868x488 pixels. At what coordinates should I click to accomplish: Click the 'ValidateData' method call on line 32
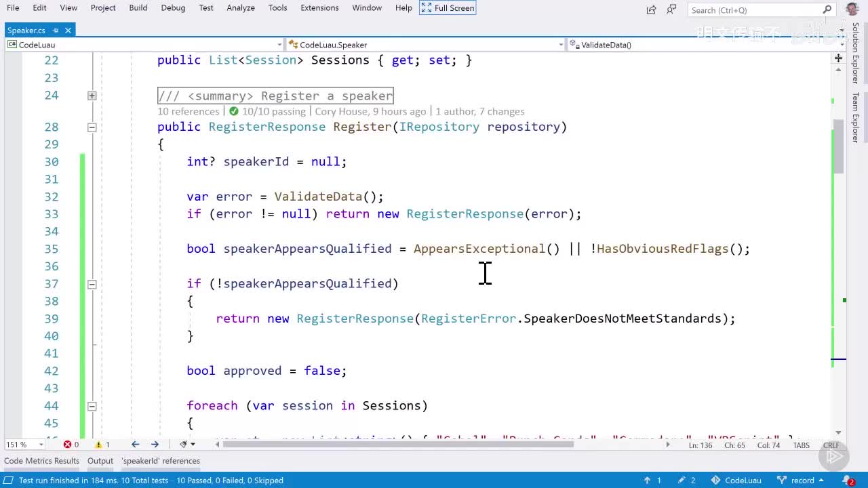point(318,197)
